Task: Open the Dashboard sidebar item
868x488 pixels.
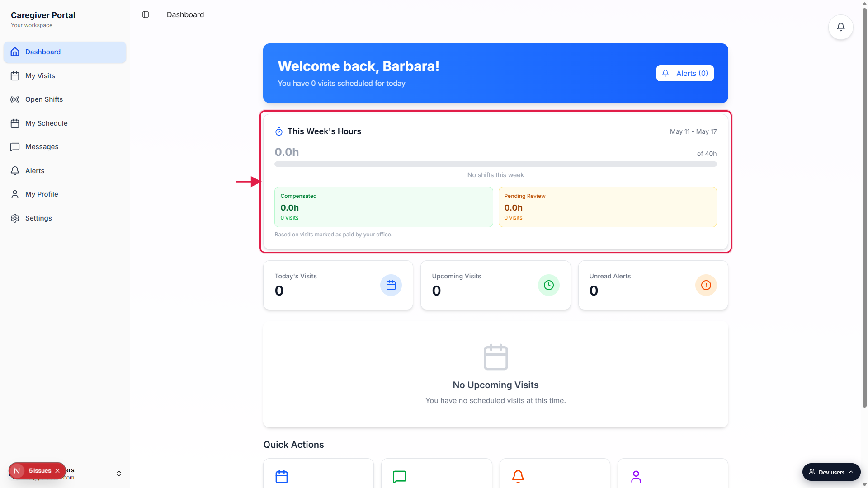Action: tap(65, 52)
